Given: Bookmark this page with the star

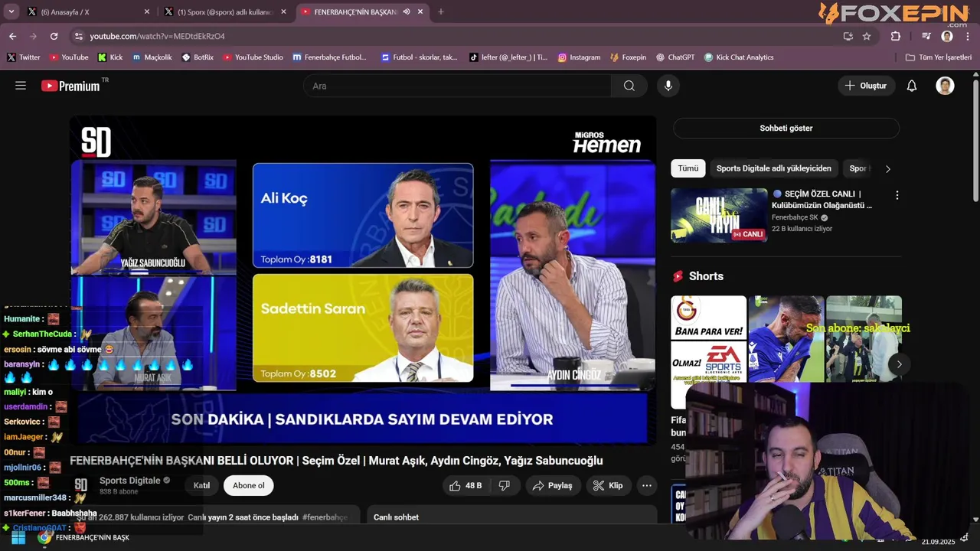Looking at the screenshot, I should coord(867,36).
